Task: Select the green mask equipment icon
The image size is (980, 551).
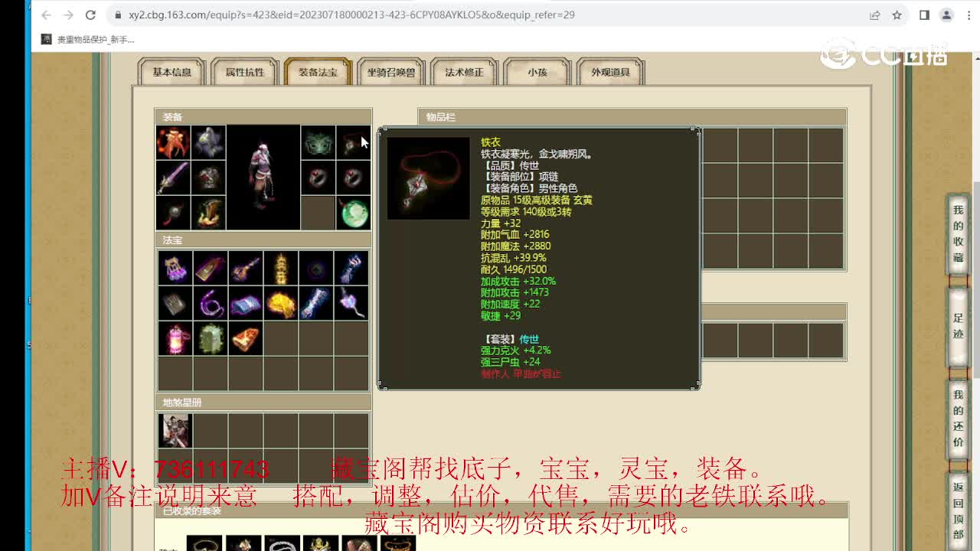Action: (318, 143)
